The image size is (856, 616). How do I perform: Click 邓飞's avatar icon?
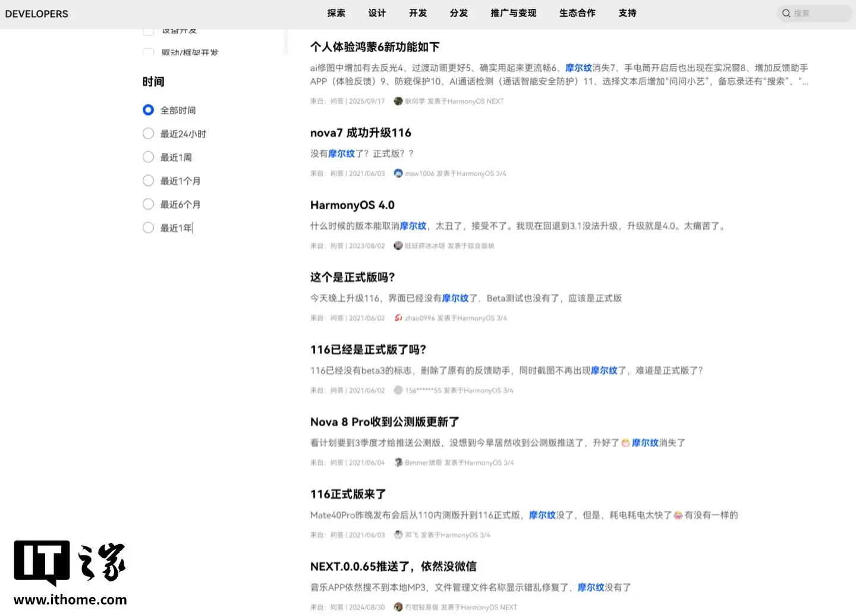click(x=398, y=535)
